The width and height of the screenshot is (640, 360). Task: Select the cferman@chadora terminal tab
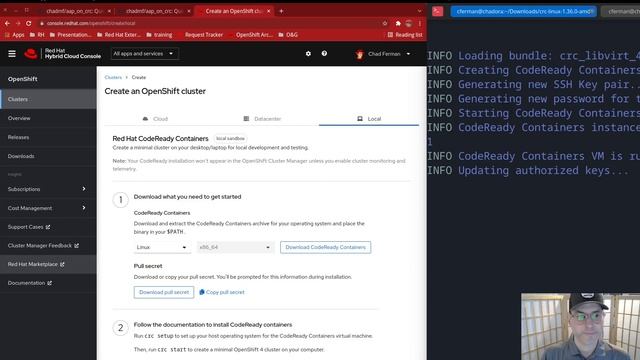(524, 11)
